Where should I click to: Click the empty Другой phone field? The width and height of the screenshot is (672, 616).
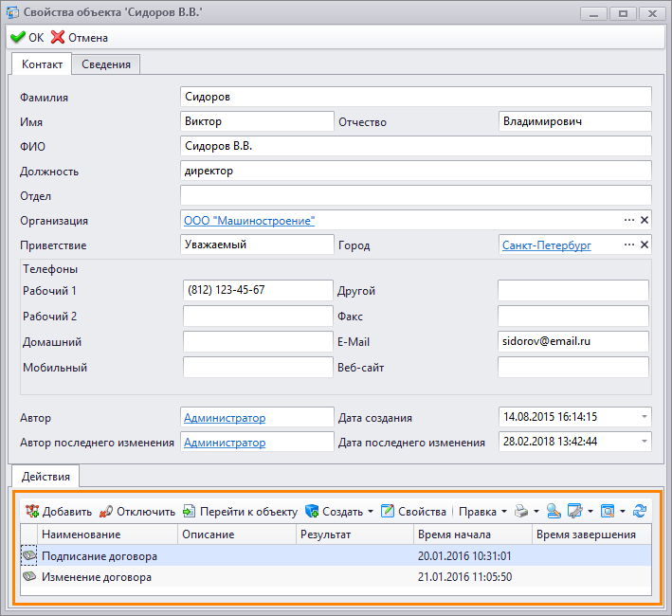coord(573,290)
